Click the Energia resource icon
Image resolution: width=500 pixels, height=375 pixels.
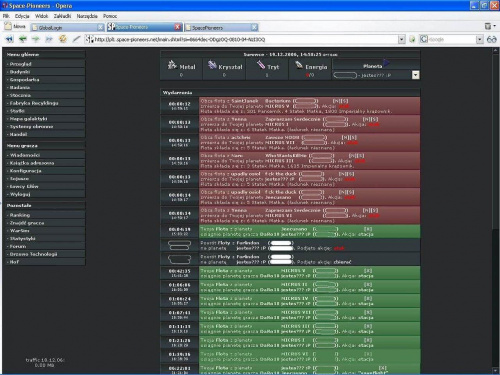coord(299,65)
